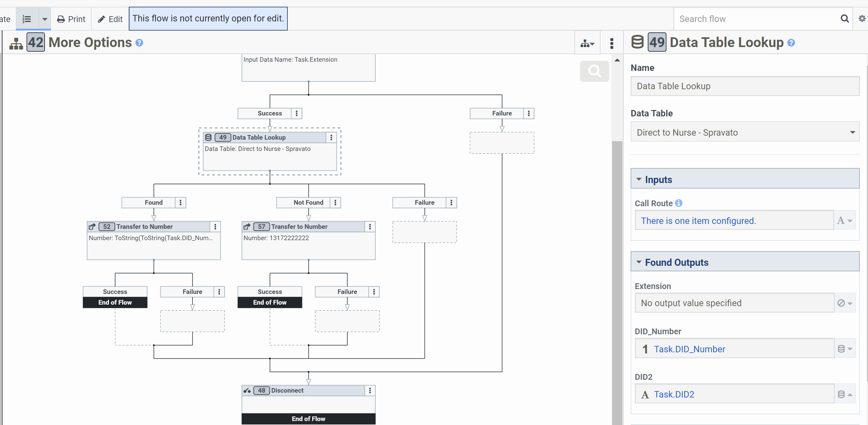
Task: Click the Task.DID_Number value
Action: [x=689, y=349]
